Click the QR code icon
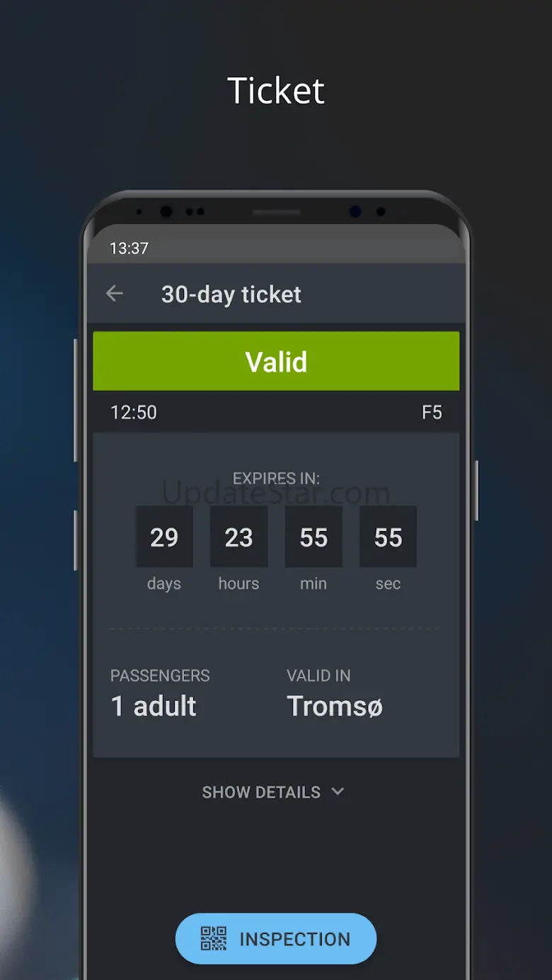Viewport: 552px width, 980px height. [x=214, y=938]
